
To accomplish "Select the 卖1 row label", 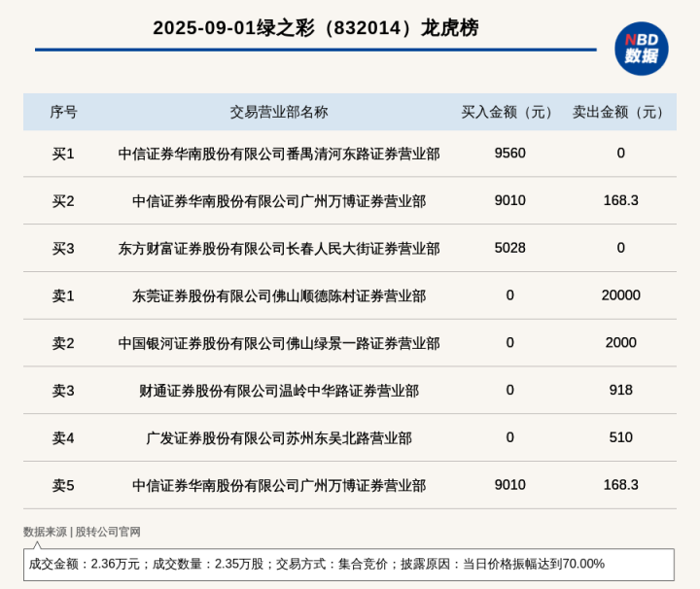I will tap(63, 295).
